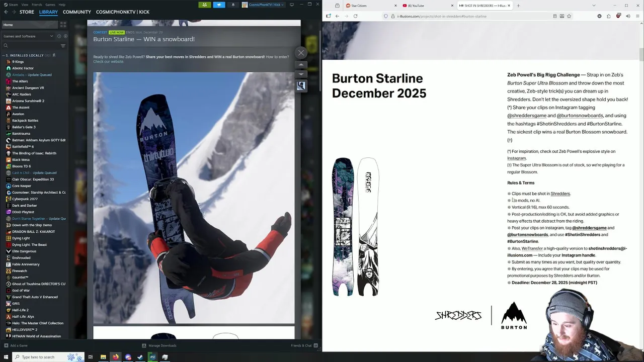Select Cyberpunk 2077 in library list
This screenshot has height=362, width=644.
click(25, 199)
